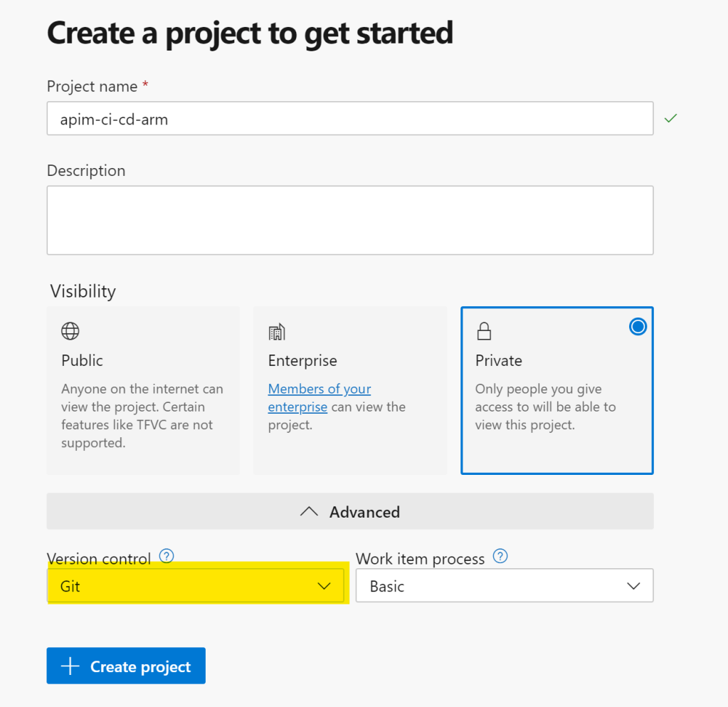Collapse the Advanced section
The width and height of the screenshot is (728, 707).
[x=350, y=512]
